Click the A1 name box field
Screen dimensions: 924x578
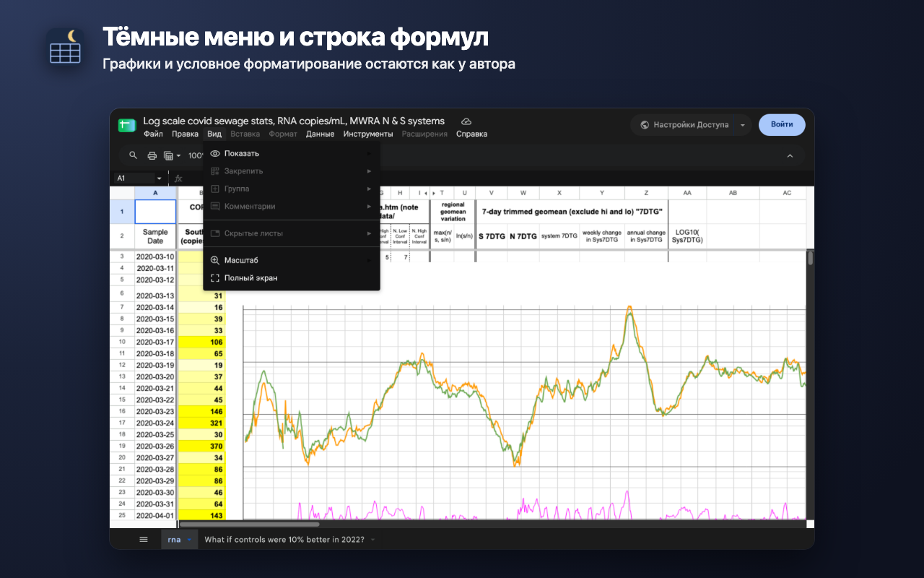[x=136, y=178]
